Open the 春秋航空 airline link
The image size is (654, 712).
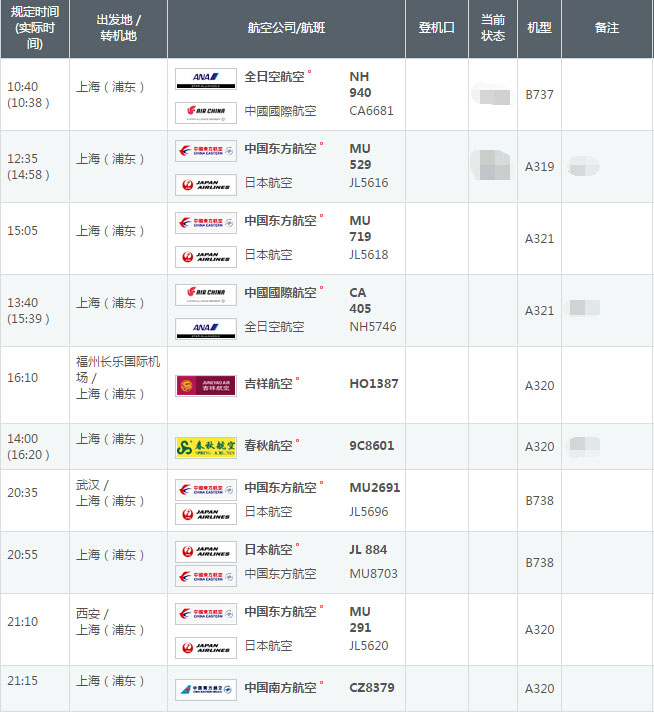269,446
